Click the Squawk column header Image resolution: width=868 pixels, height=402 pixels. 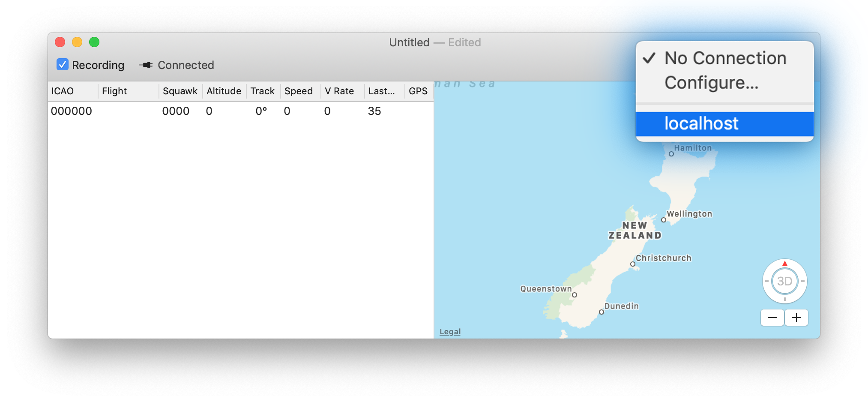[180, 91]
